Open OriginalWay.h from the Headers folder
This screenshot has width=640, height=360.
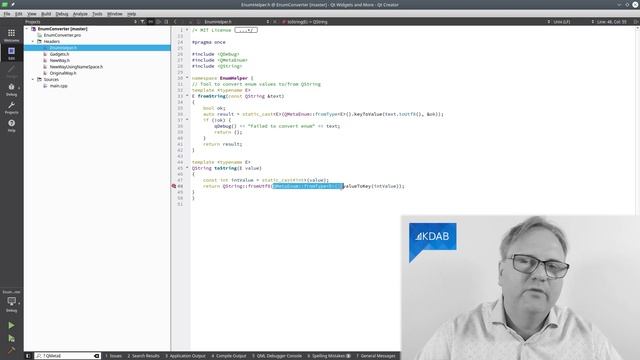pyautogui.click(x=63, y=73)
